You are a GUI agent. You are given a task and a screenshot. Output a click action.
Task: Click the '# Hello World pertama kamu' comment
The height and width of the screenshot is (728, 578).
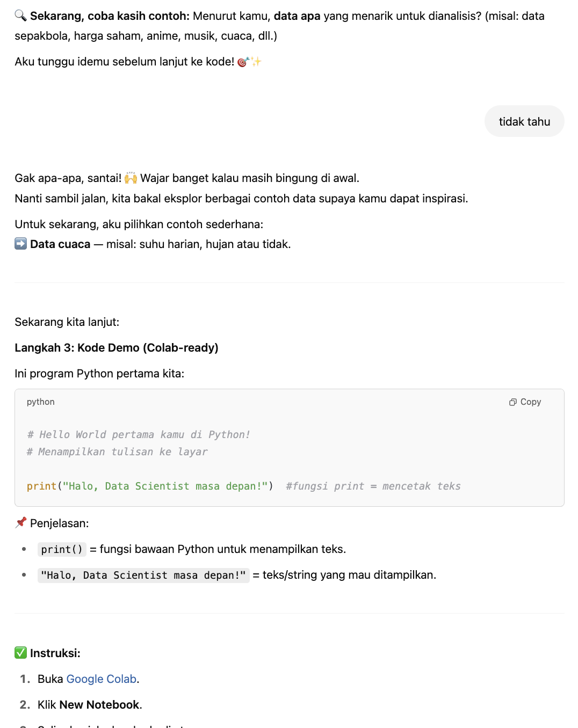[139, 435]
